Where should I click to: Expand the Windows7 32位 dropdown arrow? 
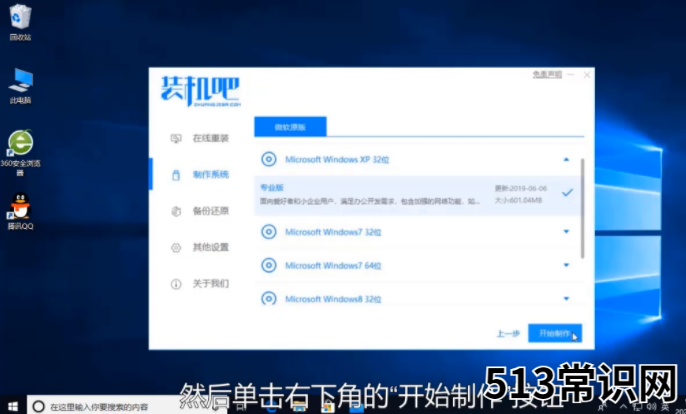coord(566,232)
